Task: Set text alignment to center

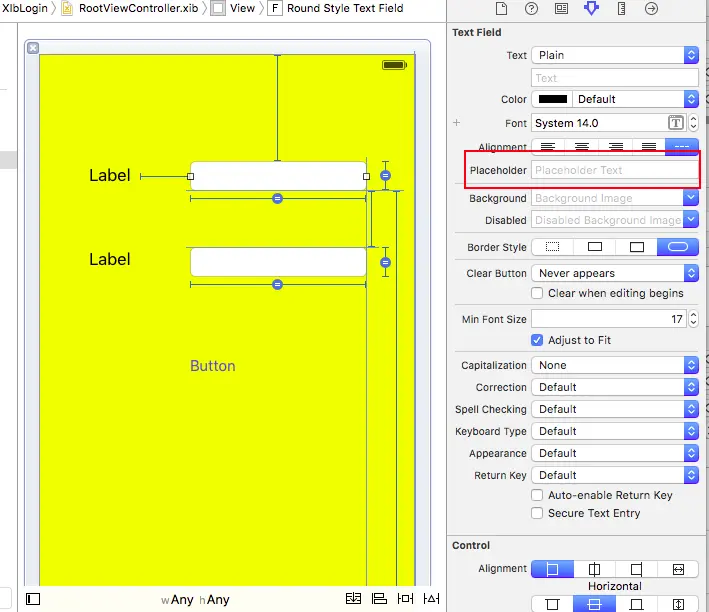Action: pos(582,147)
